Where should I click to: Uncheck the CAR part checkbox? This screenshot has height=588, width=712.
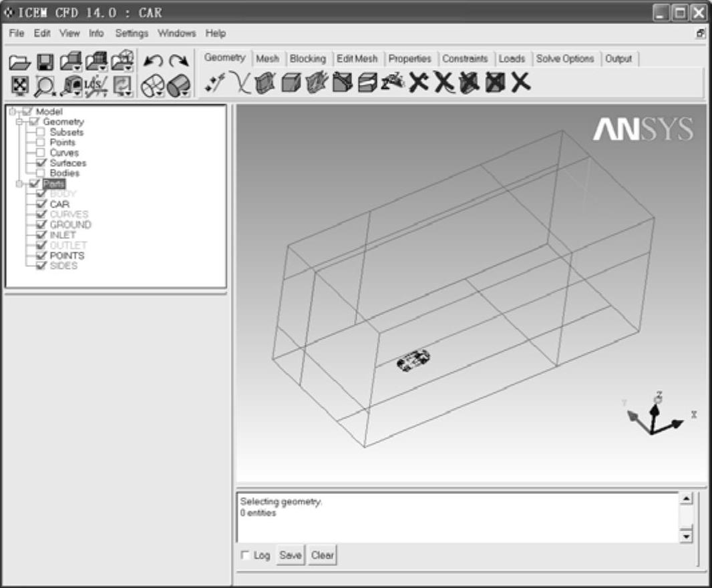[41, 204]
